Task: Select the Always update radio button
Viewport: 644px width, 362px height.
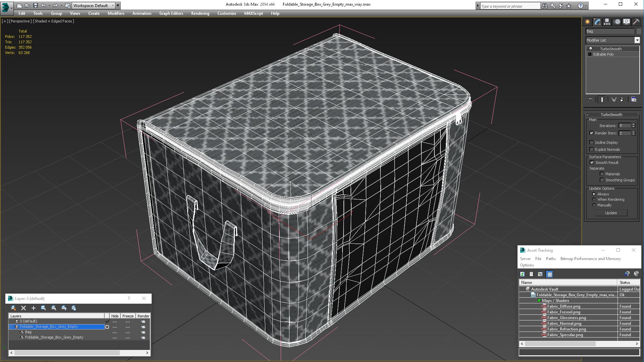Action: pos(594,194)
